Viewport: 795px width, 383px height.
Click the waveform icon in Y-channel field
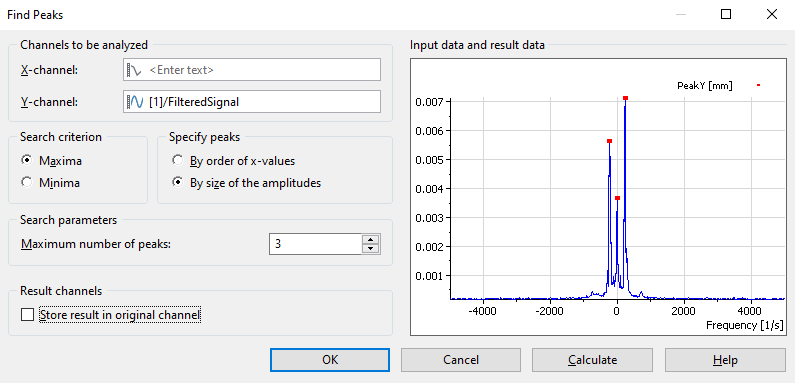[135, 102]
